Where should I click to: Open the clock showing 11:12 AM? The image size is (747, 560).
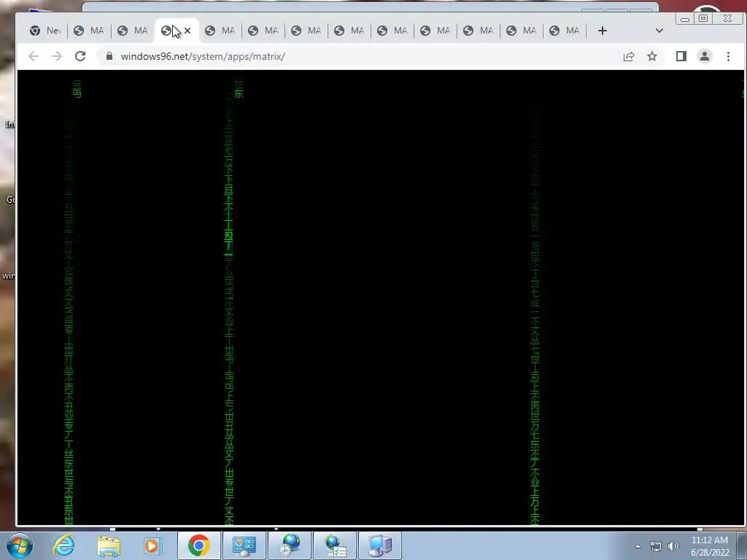point(710,546)
